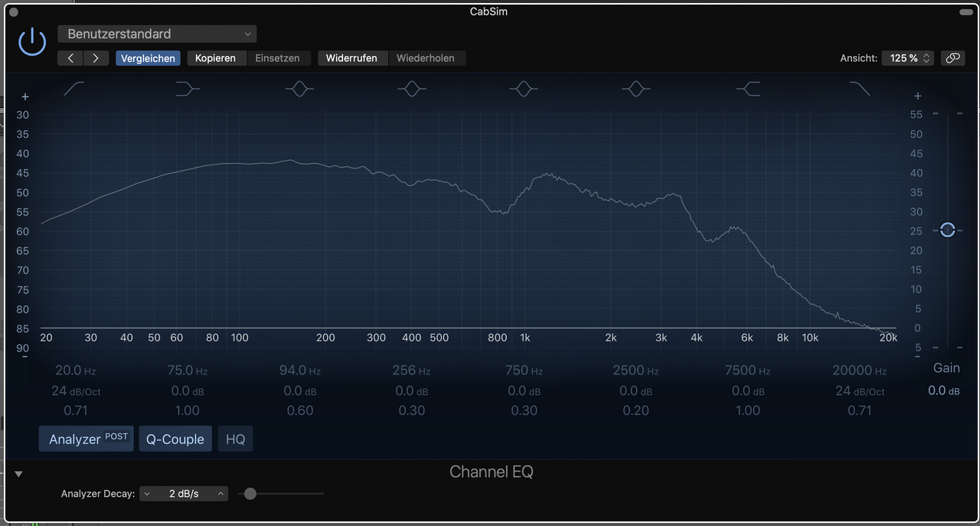Select the next preset arrow
The width and height of the screenshot is (980, 526).
(96, 58)
